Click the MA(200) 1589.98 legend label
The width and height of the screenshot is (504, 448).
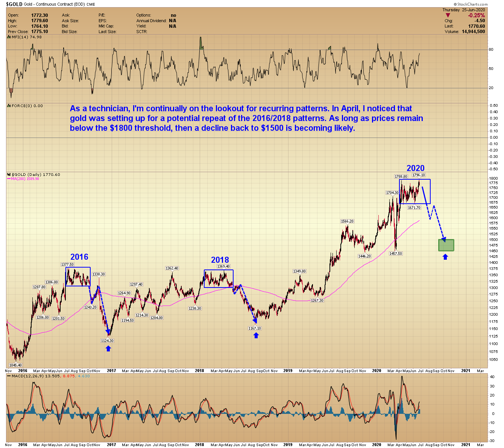pos(23,179)
